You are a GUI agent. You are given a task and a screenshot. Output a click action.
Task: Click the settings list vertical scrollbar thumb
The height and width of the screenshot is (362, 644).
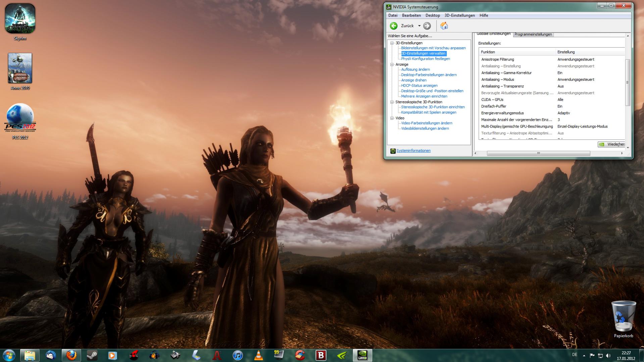[627, 82]
